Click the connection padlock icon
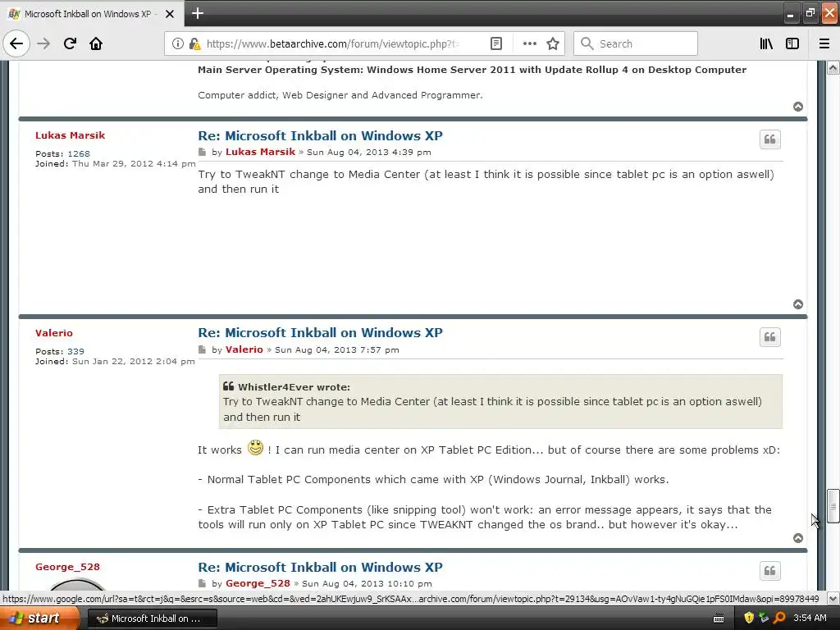This screenshot has width=840, height=630. point(194,43)
